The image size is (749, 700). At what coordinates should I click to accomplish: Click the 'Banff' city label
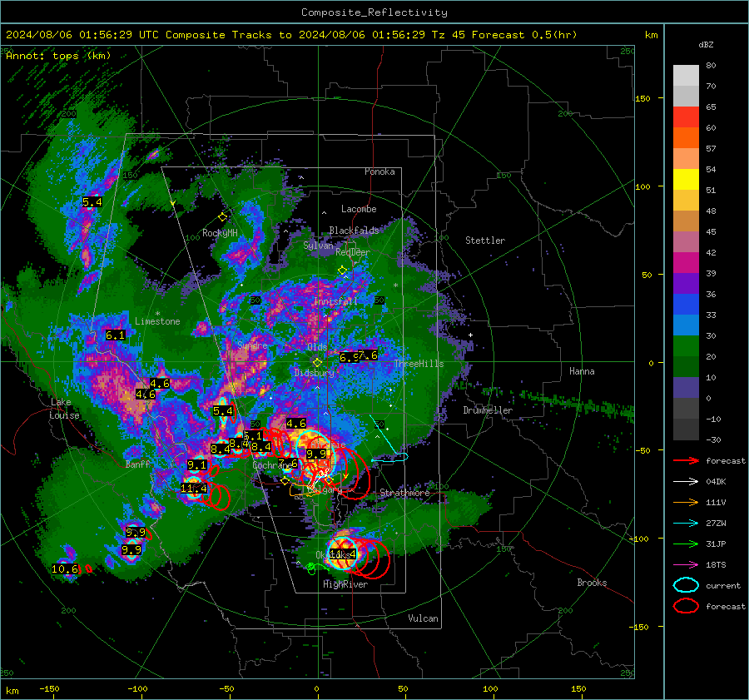coord(137,464)
